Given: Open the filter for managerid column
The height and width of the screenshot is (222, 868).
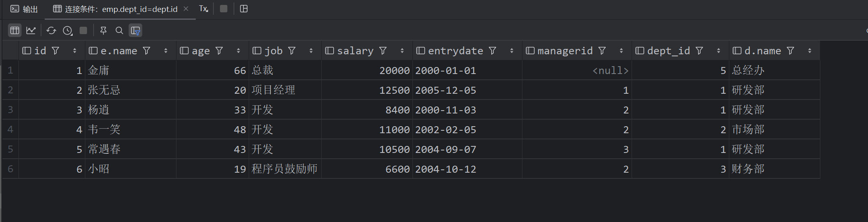Looking at the screenshot, I should click(x=602, y=51).
